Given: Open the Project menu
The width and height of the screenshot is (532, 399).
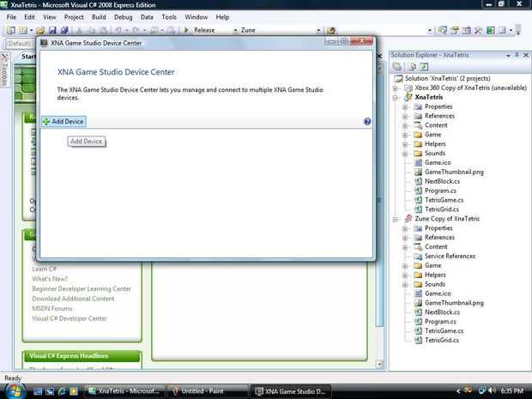Looking at the screenshot, I should pyautogui.click(x=74, y=17).
